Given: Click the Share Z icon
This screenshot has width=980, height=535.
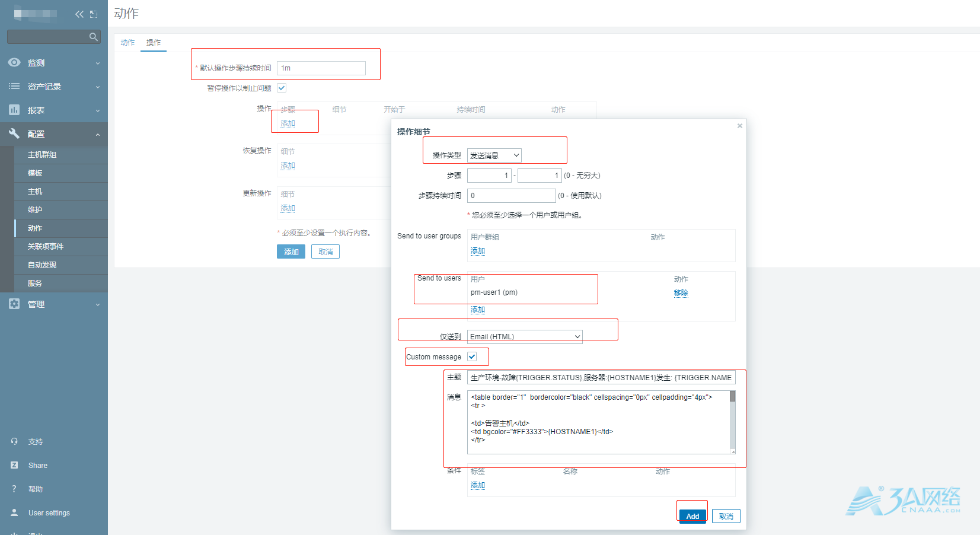Looking at the screenshot, I should click(x=14, y=465).
